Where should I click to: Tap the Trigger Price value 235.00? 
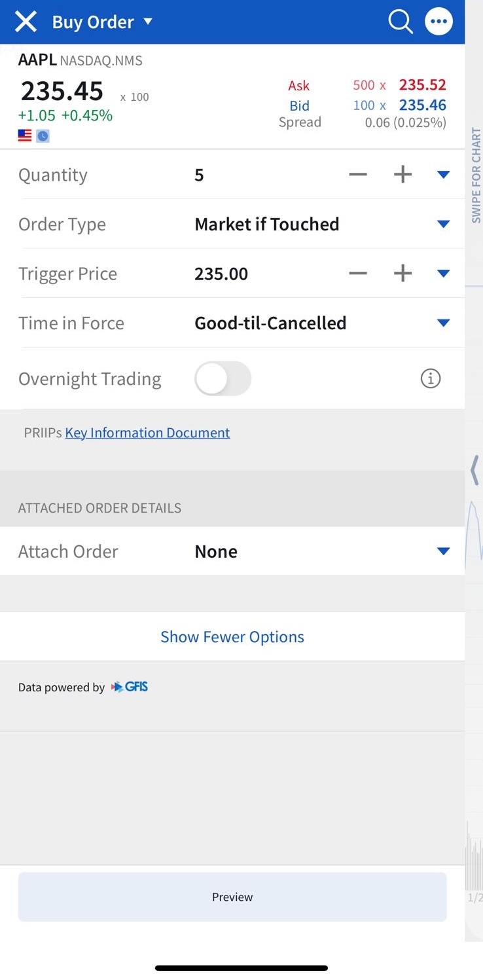pos(221,274)
